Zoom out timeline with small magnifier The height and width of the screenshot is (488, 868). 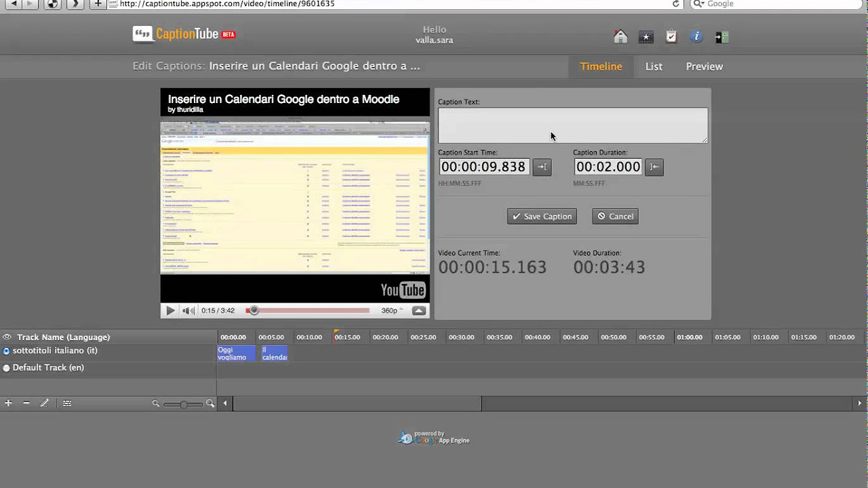coord(156,403)
